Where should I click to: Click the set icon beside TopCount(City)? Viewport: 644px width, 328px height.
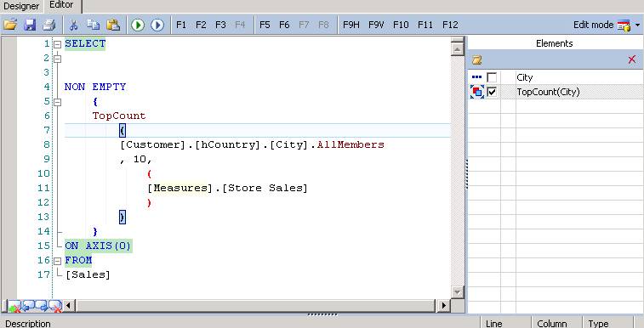[x=477, y=92]
